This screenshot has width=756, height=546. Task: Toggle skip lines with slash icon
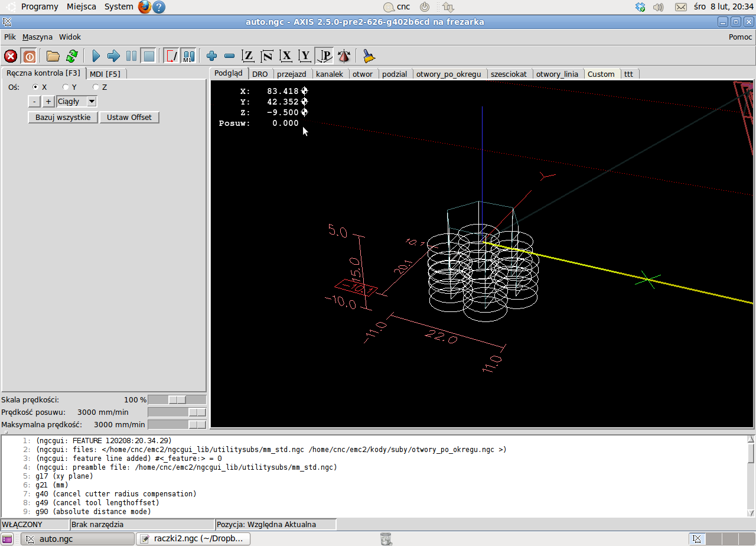coord(171,56)
